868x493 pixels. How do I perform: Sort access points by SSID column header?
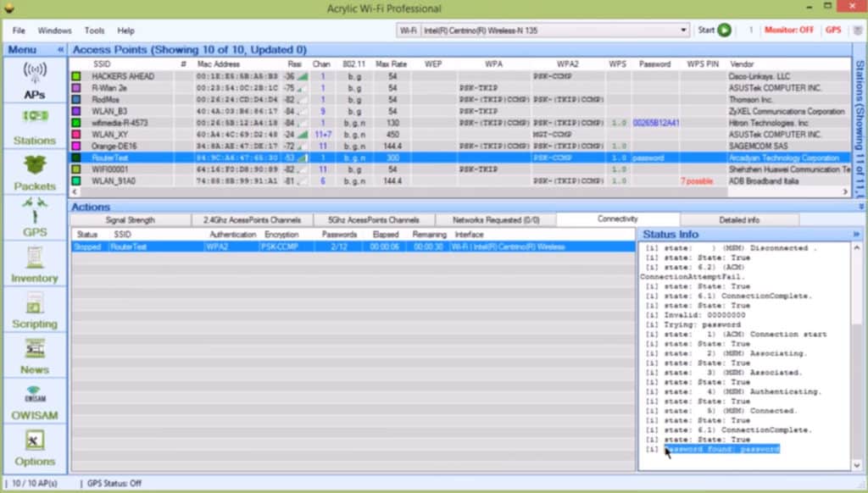(x=102, y=64)
